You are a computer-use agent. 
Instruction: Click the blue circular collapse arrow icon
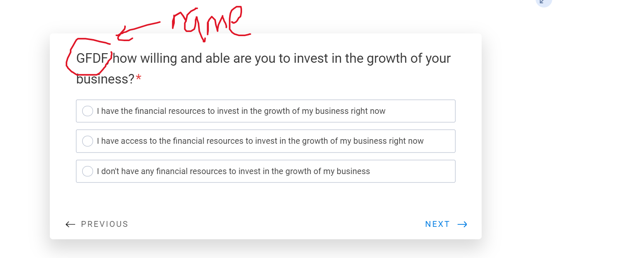(543, 2)
